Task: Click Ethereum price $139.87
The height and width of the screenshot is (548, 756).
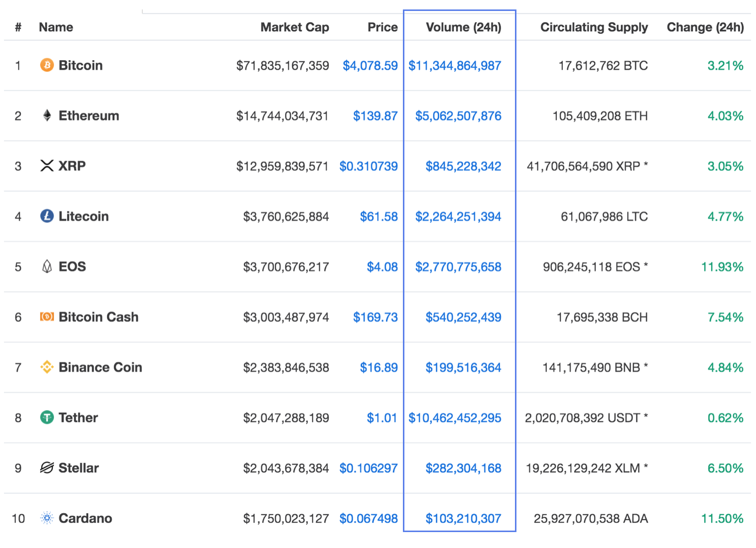Action: click(x=375, y=115)
